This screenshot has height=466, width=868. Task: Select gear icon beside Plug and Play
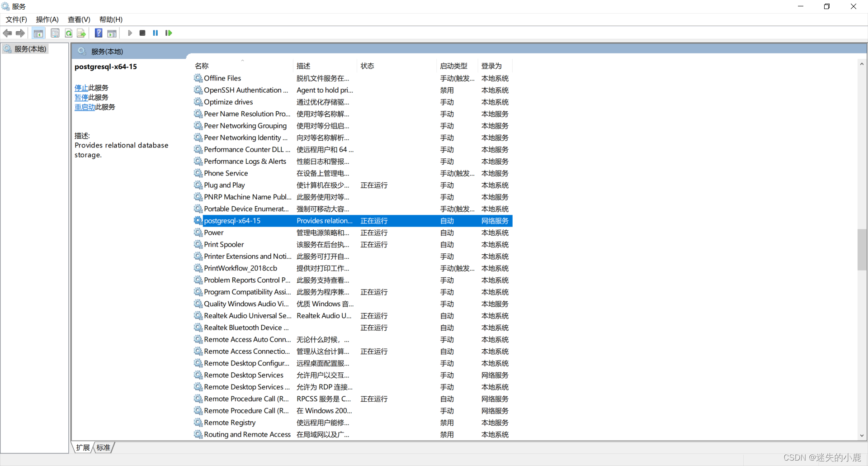(198, 185)
